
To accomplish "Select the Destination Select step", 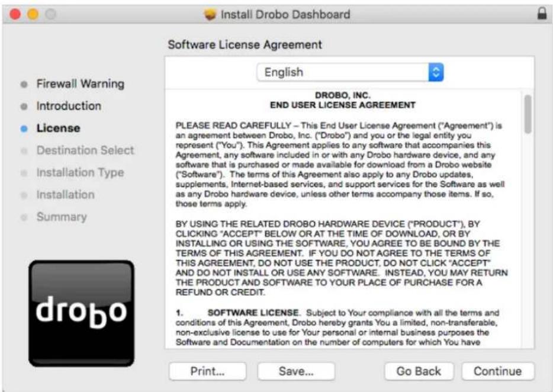I will click(x=85, y=150).
